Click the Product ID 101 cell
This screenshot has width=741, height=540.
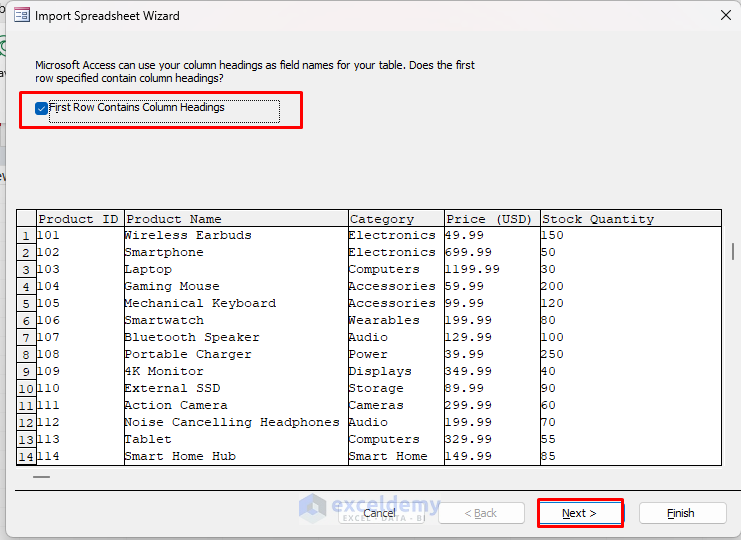pos(80,235)
